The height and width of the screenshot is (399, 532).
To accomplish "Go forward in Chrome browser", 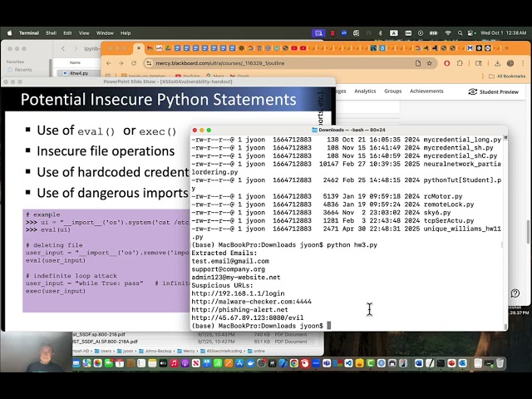I will 121,63.
